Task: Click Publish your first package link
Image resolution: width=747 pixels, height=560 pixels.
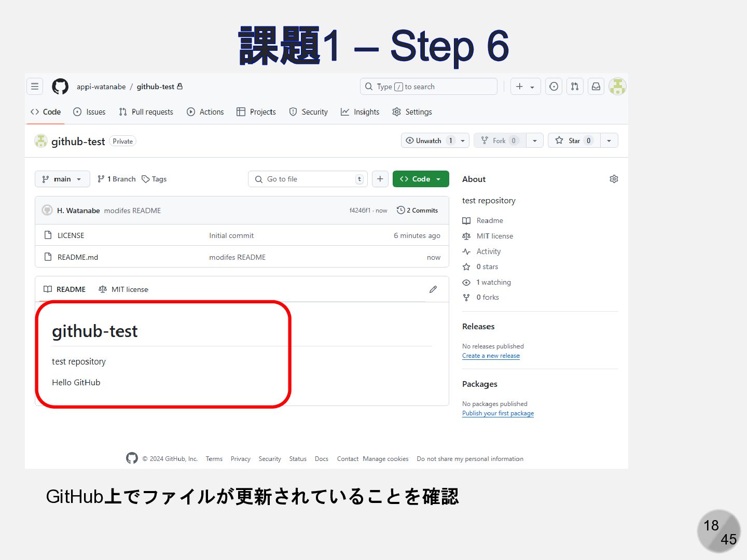Action: (498, 413)
